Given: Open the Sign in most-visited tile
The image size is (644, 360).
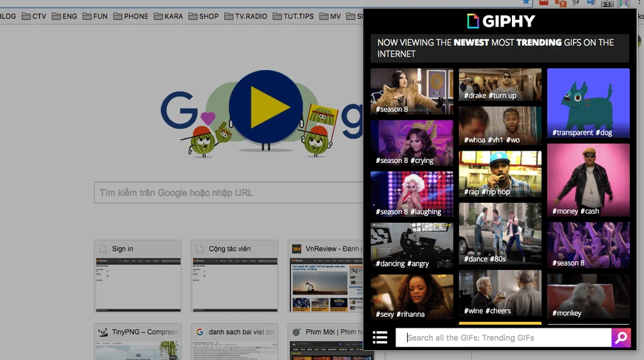Looking at the screenshot, I should pos(138,276).
